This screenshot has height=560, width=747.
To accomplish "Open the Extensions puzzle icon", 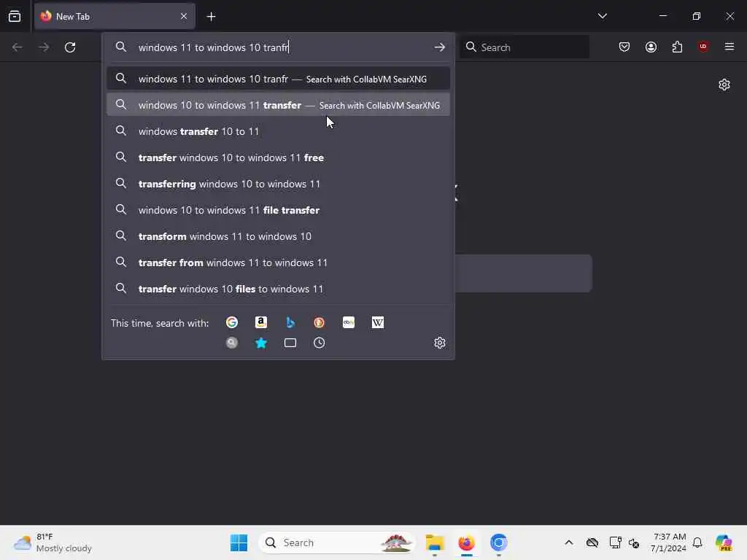I will pyautogui.click(x=677, y=47).
